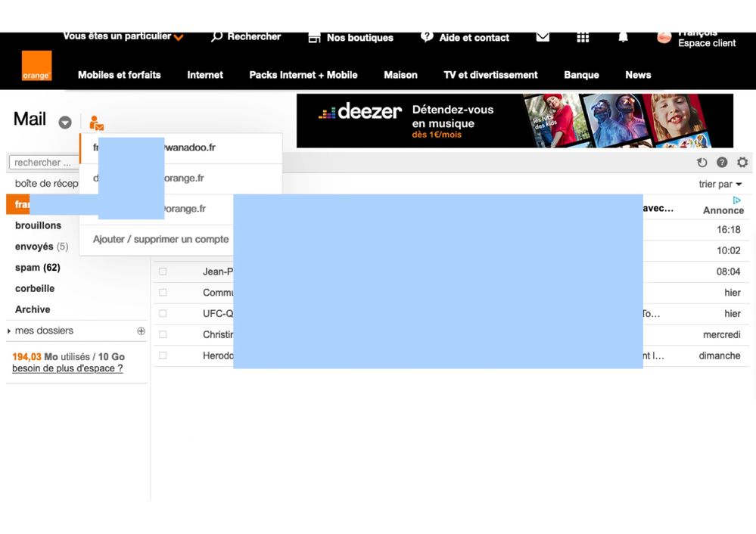Add a folder with plus icon
756x534 pixels.
(x=141, y=331)
